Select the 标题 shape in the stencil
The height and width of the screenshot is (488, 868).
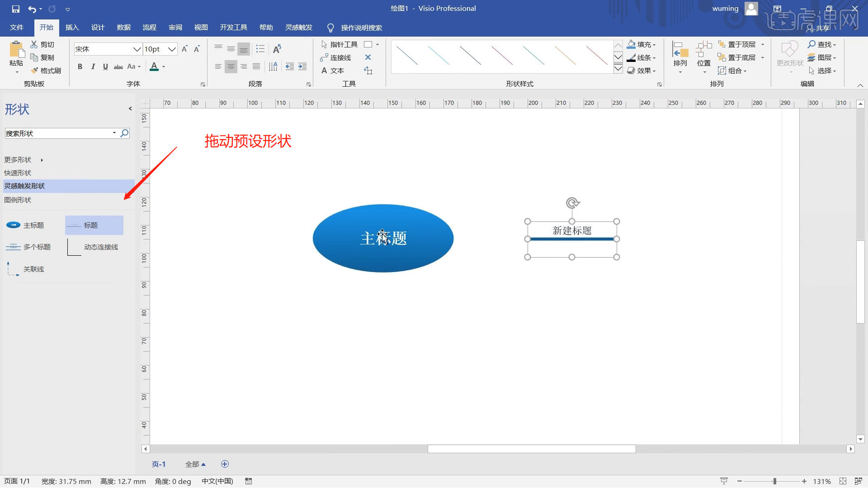click(94, 225)
